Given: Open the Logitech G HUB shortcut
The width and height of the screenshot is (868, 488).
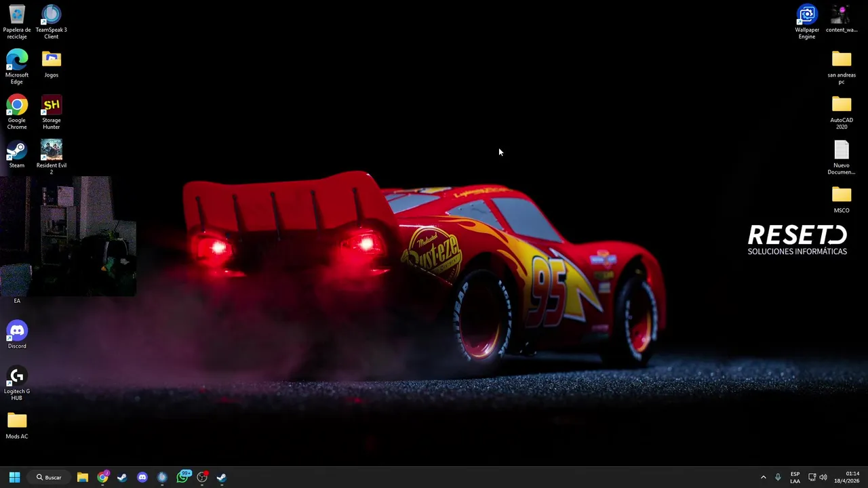Looking at the screenshot, I should tap(17, 384).
